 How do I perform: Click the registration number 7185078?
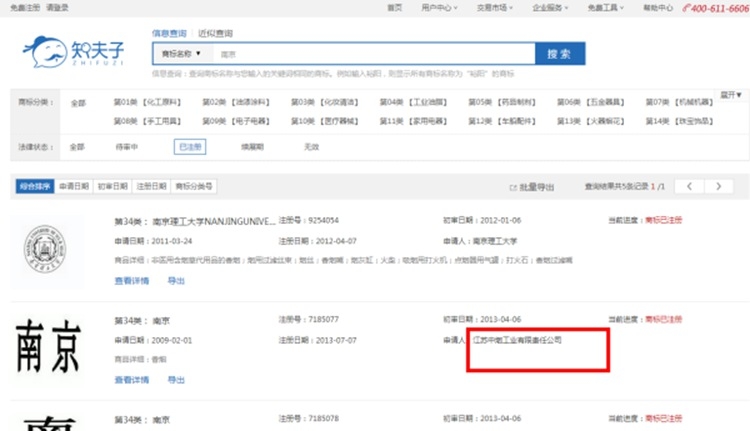click(323, 419)
